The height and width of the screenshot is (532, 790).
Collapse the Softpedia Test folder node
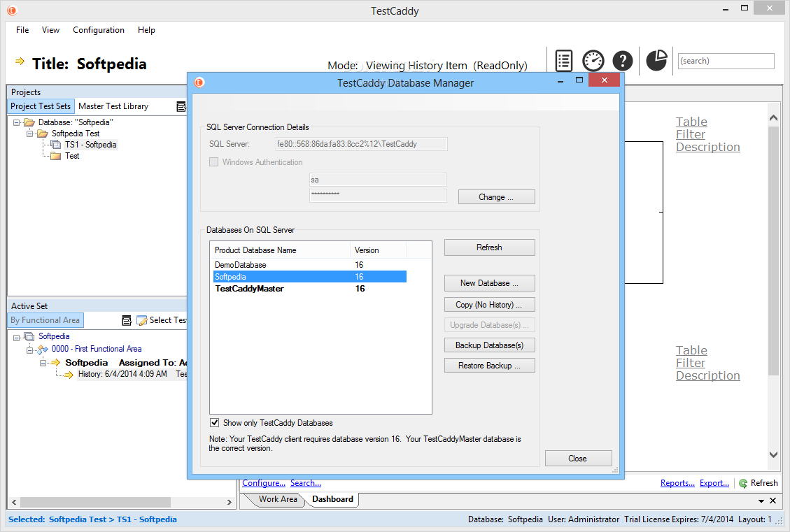coord(29,134)
